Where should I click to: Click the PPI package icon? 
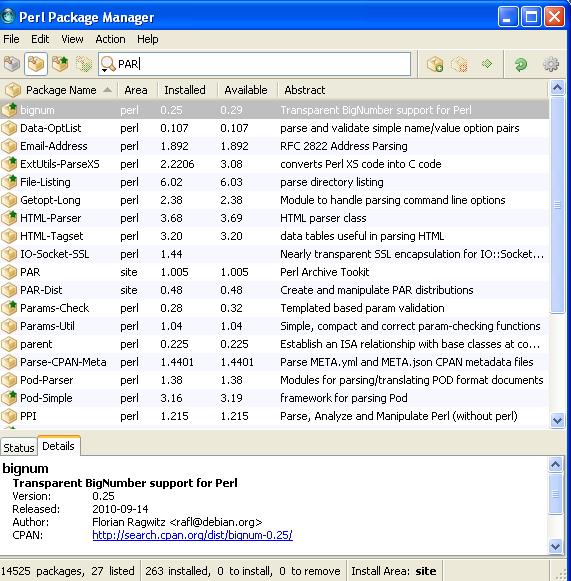9,416
